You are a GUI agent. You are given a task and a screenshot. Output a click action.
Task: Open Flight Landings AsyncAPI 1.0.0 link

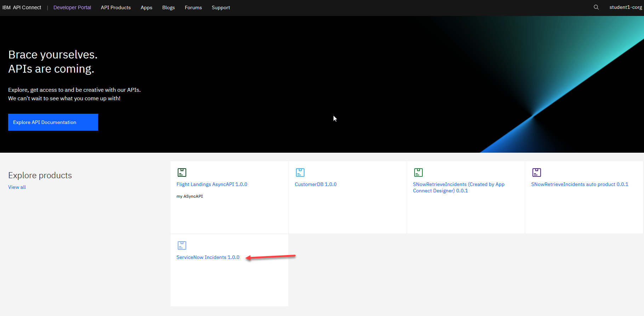[212, 184]
